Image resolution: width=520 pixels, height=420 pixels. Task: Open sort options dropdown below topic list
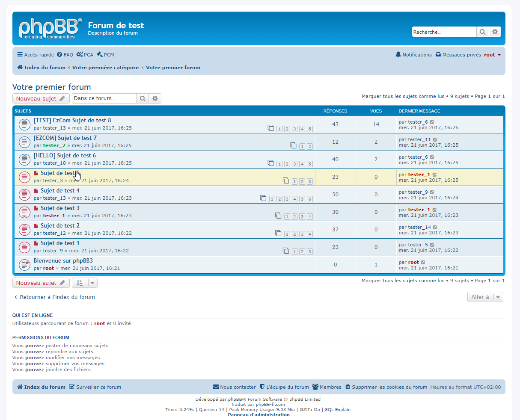pos(84,283)
